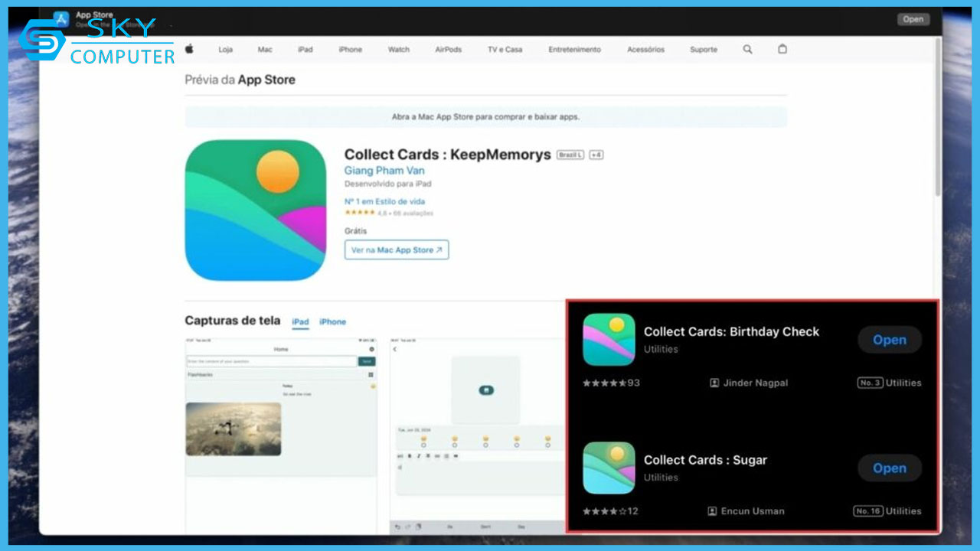This screenshot has width=980, height=551.
Task: Click the Collect Cards : Sugar app icon
Action: 609,468
